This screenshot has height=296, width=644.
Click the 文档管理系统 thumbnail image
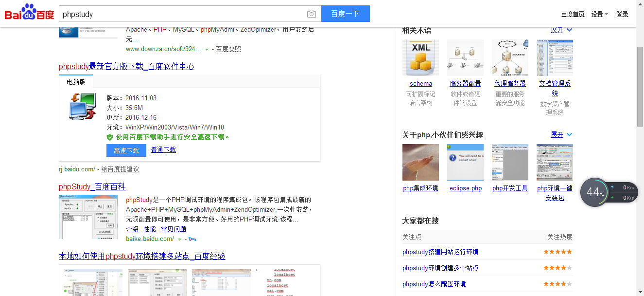555,57
